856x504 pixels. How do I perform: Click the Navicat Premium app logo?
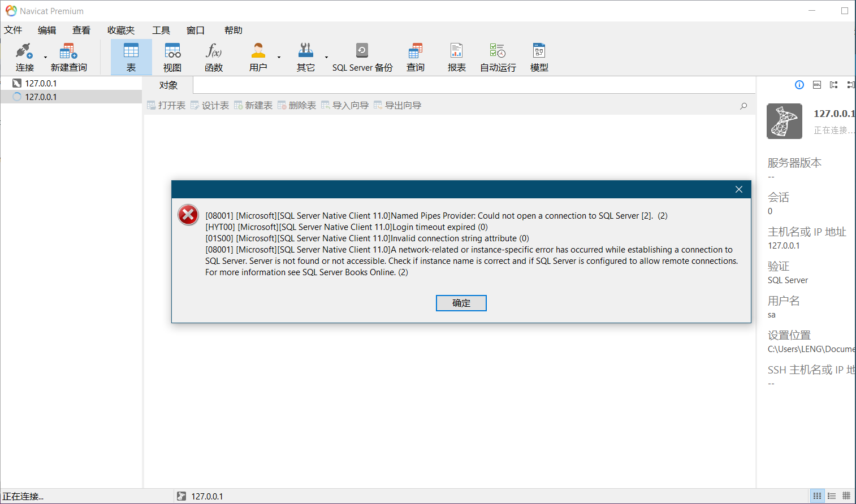point(11,11)
